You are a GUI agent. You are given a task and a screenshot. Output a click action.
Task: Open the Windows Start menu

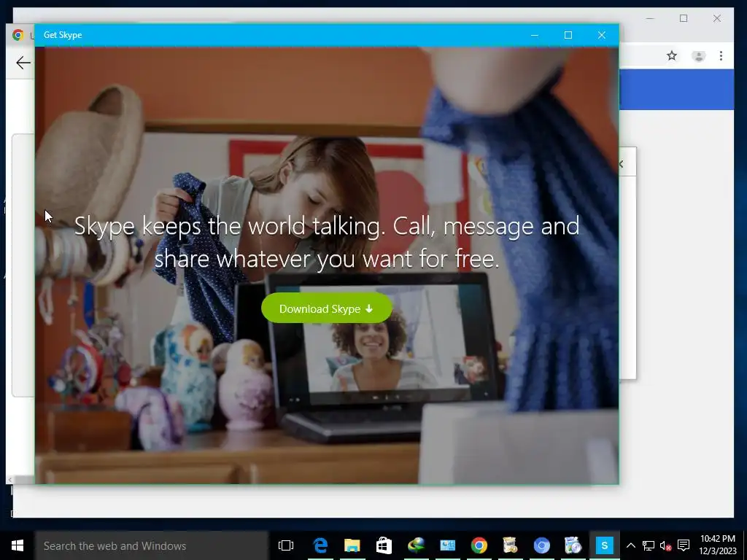click(x=18, y=545)
